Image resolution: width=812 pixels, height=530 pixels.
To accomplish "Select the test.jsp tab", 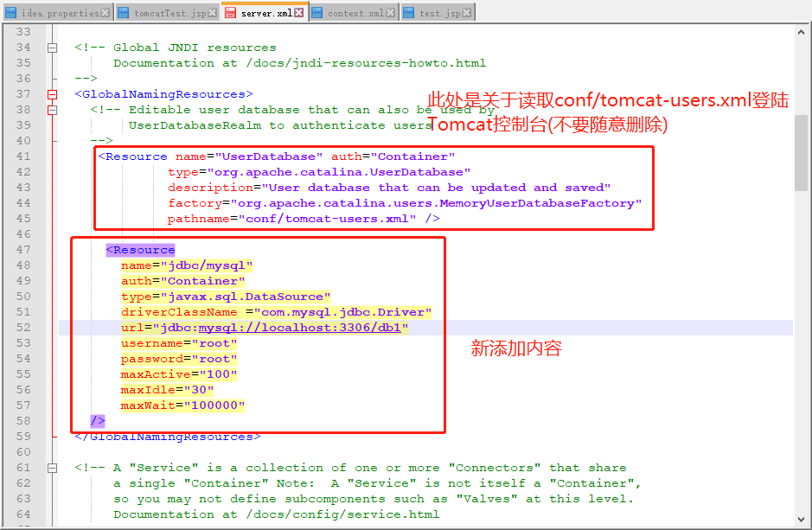I will click(437, 12).
